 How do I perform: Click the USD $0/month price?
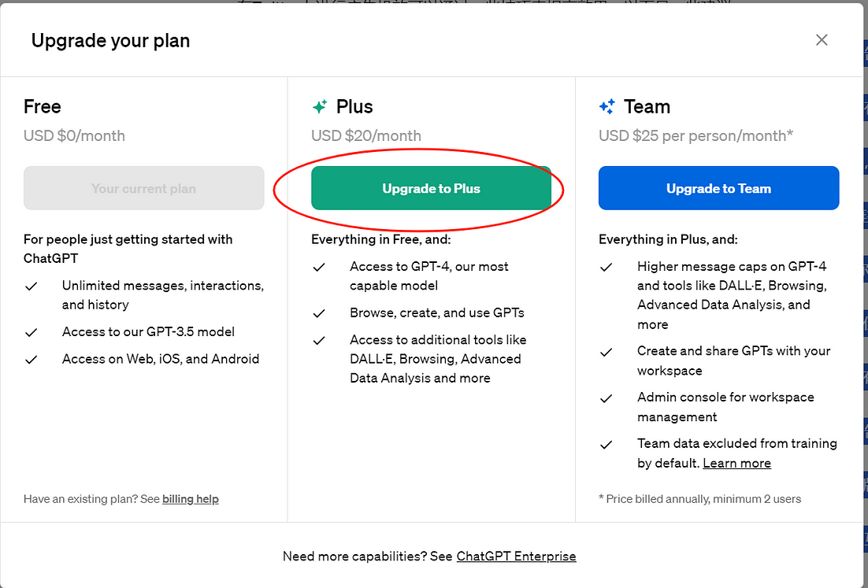click(x=74, y=135)
